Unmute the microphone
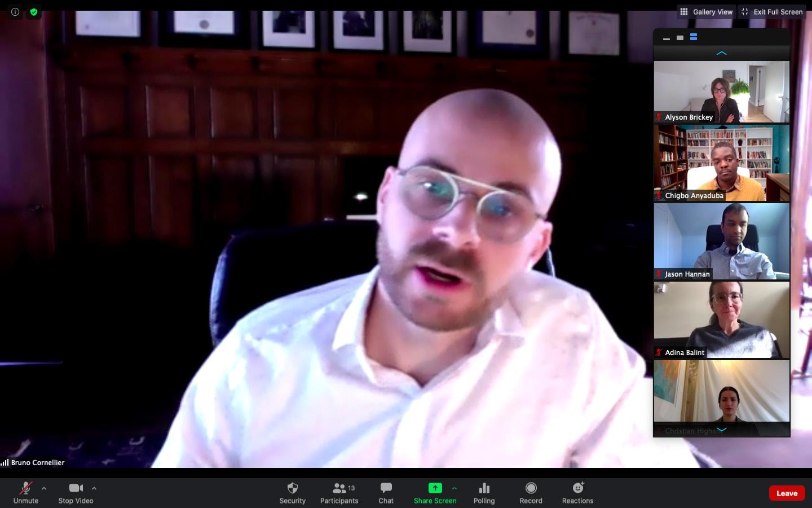This screenshot has height=508, width=812. 26,493
